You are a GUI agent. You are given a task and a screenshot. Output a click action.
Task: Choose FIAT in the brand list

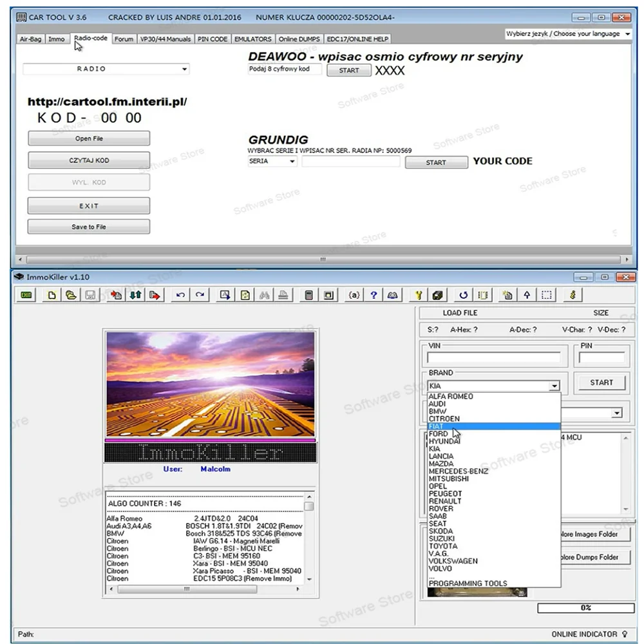point(494,426)
